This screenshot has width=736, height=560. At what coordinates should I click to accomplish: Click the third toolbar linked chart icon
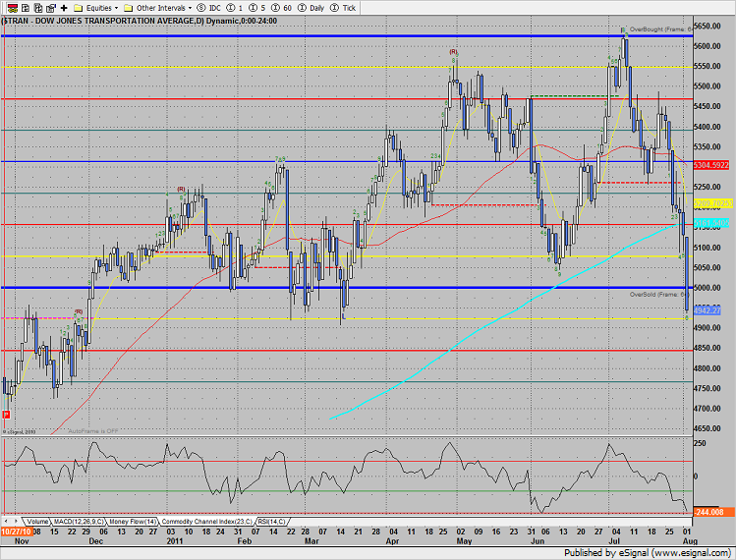coord(38,8)
